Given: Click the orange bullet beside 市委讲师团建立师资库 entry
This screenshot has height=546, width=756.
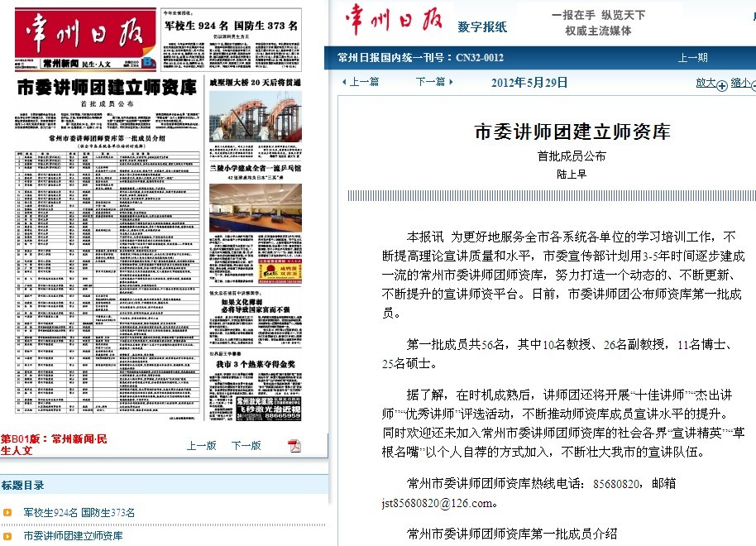Looking at the screenshot, I should tap(7, 536).
